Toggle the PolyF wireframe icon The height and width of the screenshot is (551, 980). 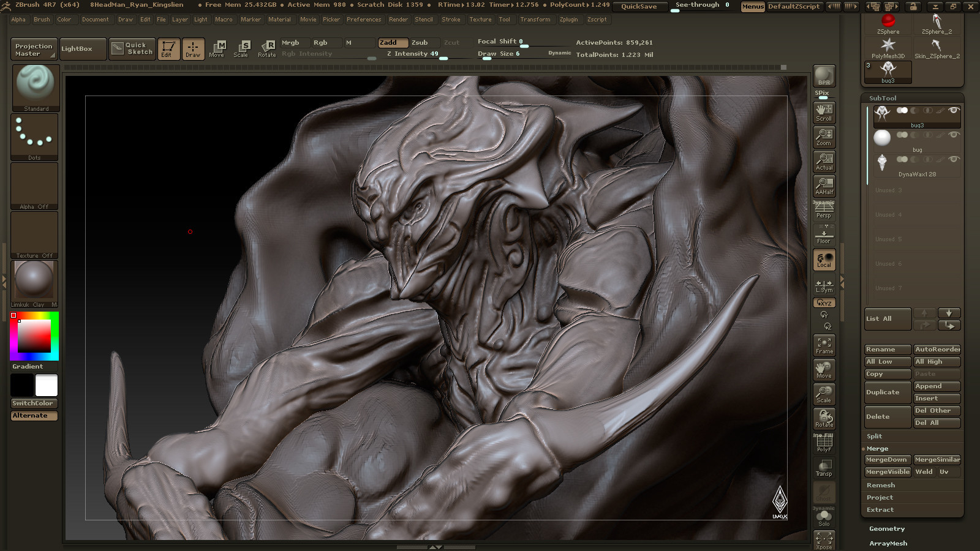pos(824,443)
